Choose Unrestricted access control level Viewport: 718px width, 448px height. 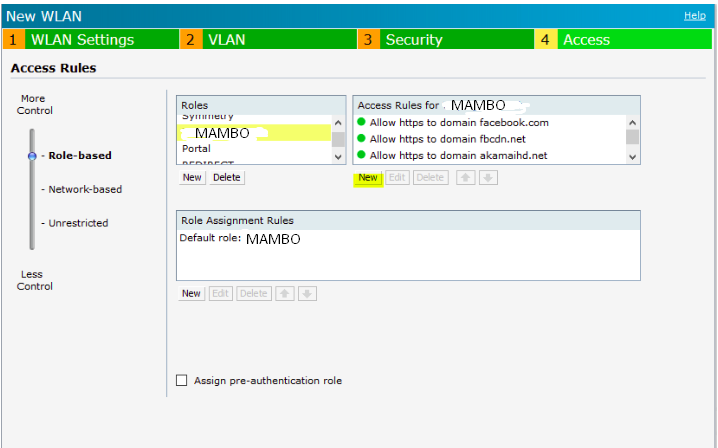click(x=78, y=223)
